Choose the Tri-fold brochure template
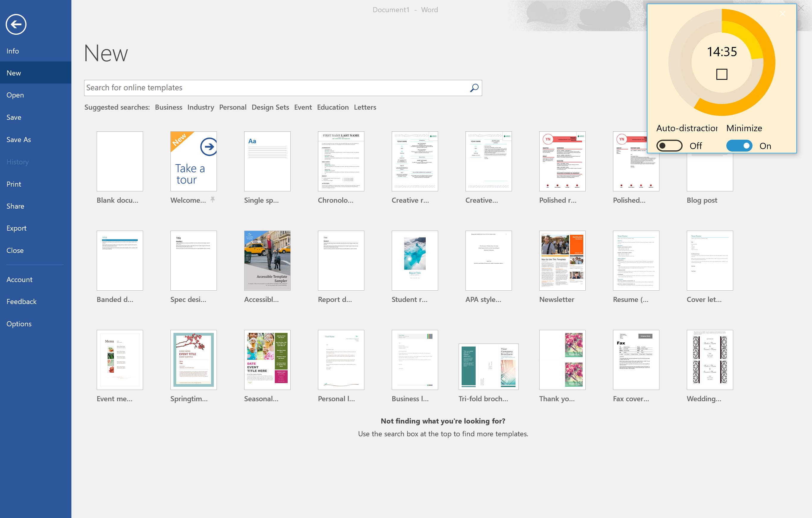This screenshot has width=812, height=518. coord(488,366)
